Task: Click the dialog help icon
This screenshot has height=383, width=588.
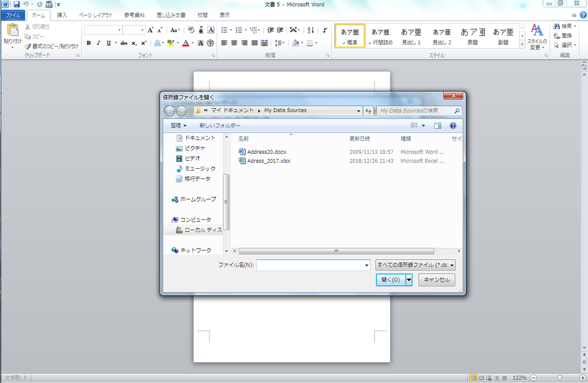Action: pos(453,126)
